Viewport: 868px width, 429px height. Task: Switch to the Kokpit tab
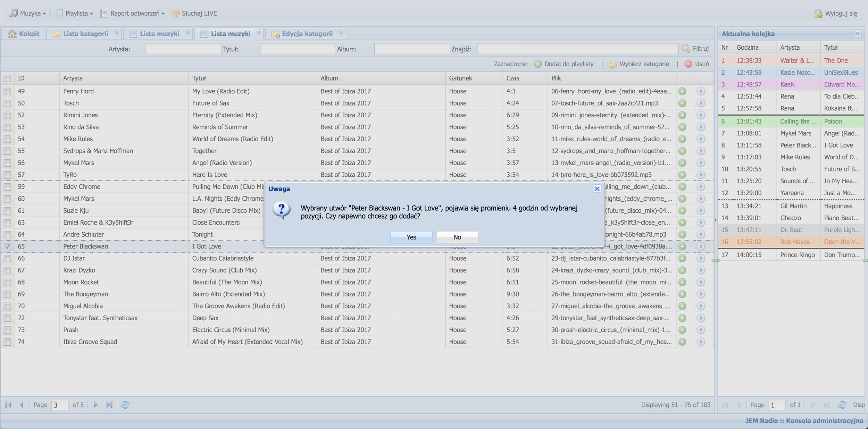[24, 34]
